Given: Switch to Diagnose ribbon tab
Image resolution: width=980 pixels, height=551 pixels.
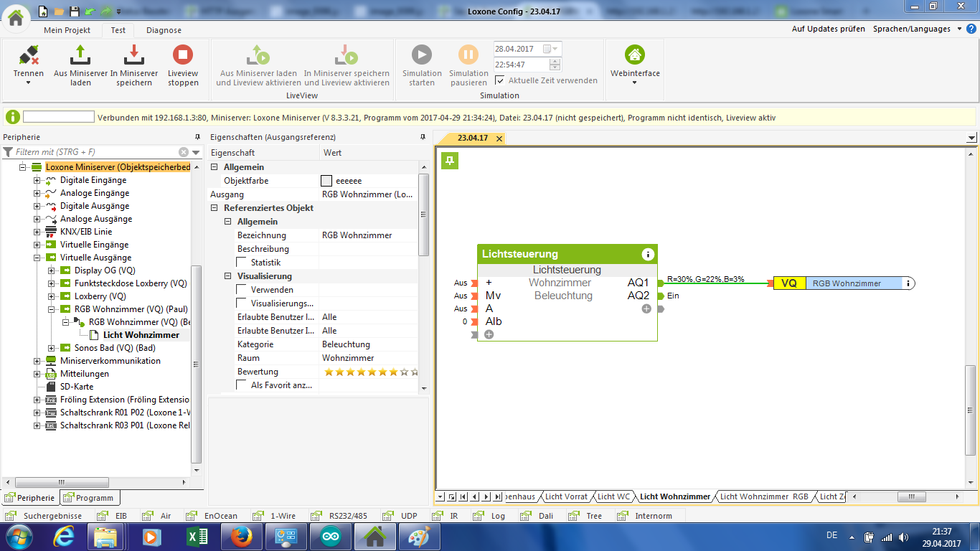Looking at the screenshot, I should pos(164,30).
